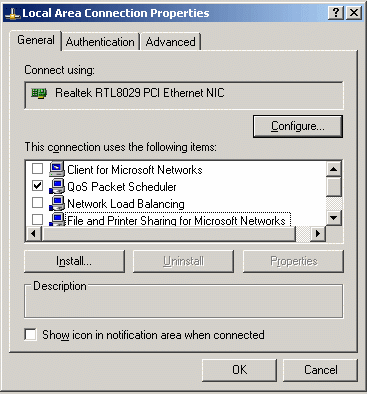
Task: Enable Network Load Balancing checkbox
Action: click(37, 202)
